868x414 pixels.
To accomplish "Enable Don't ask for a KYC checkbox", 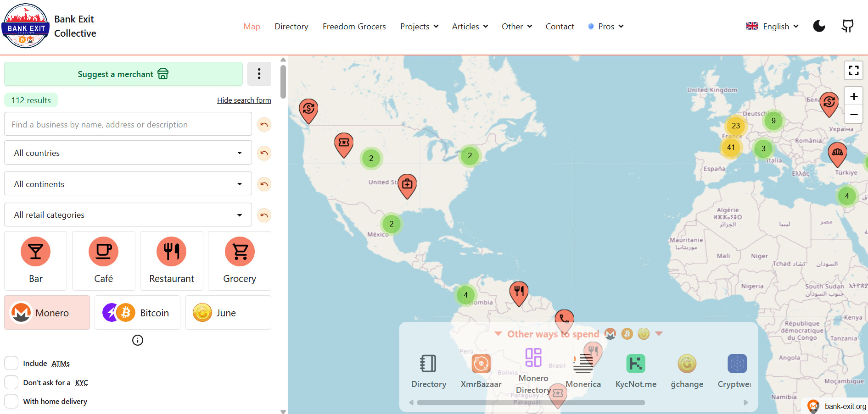I will [11, 382].
